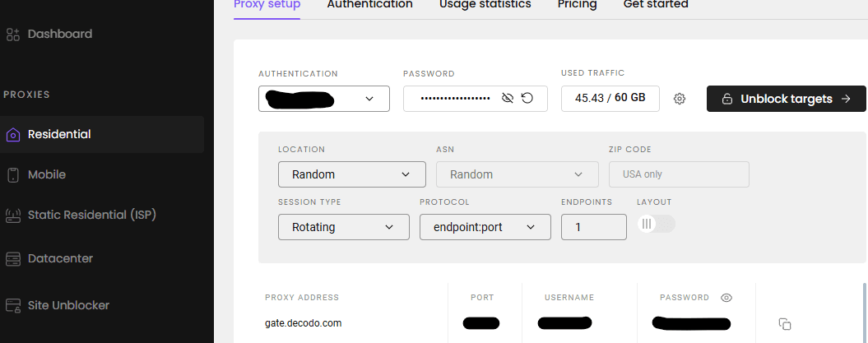Image resolution: width=868 pixels, height=343 pixels.
Task: Toggle password visibility in password field
Action: pyautogui.click(x=508, y=99)
